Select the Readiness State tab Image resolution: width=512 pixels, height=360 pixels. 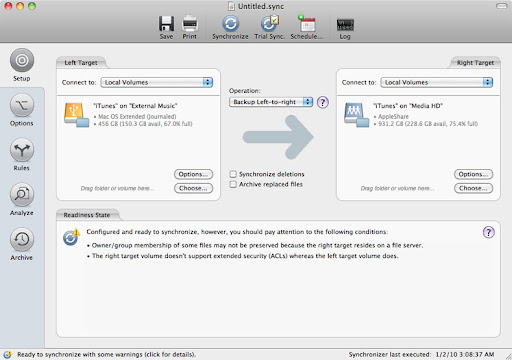87,215
